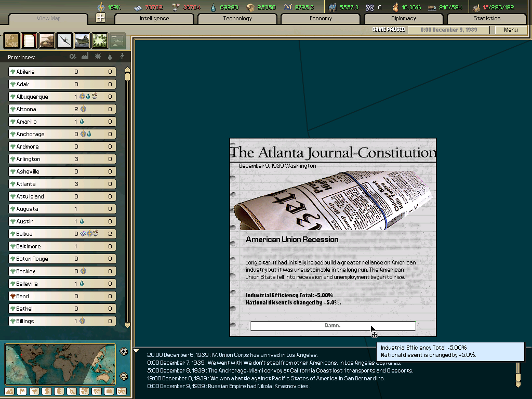Filter provinces by the manpower figure icon
The height and width of the screenshot is (399, 532).
(x=121, y=57)
